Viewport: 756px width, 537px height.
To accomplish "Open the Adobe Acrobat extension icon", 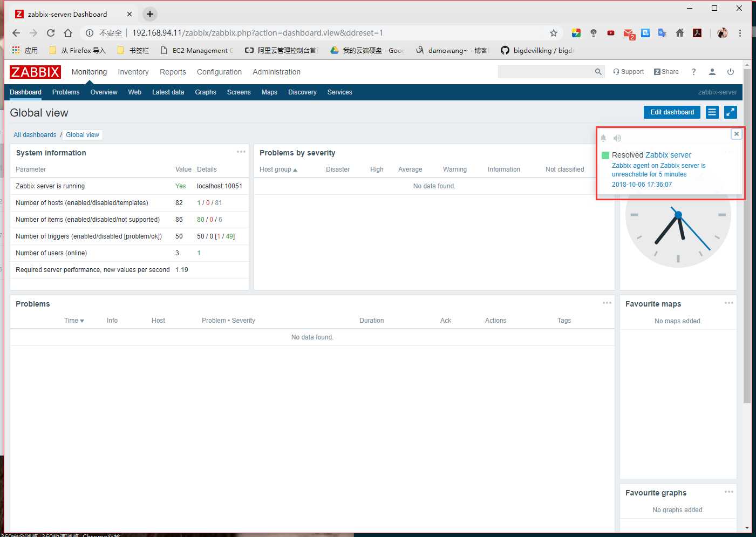I will [x=697, y=33].
